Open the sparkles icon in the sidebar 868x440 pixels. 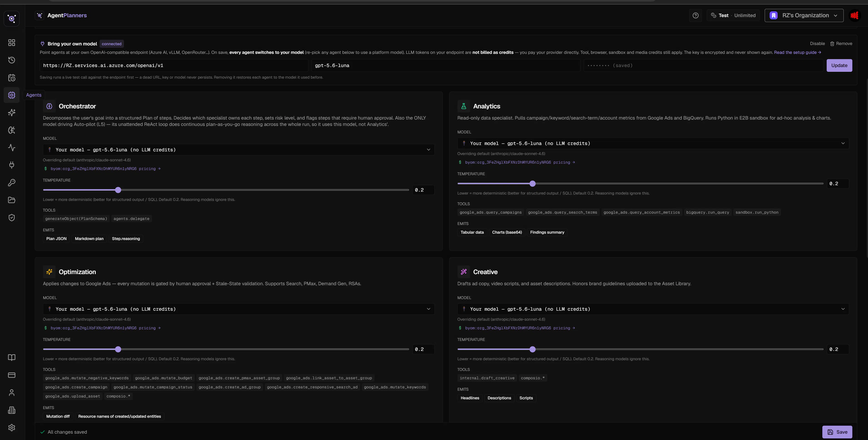[x=11, y=112]
